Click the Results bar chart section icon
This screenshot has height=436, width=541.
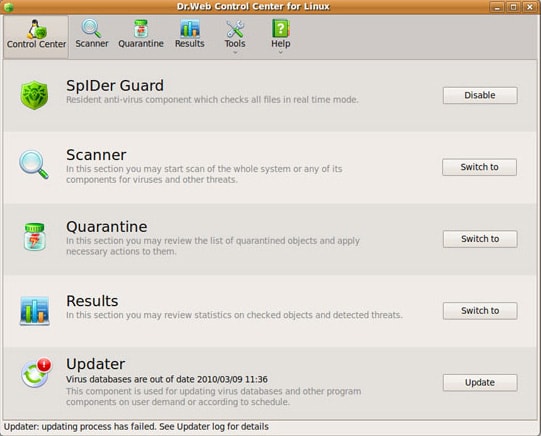pos(35,310)
